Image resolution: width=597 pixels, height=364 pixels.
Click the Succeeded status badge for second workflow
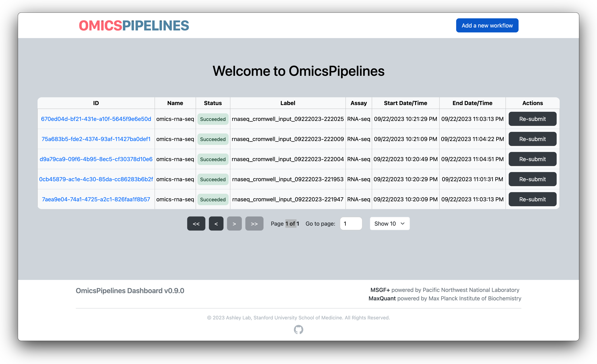pos(213,139)
